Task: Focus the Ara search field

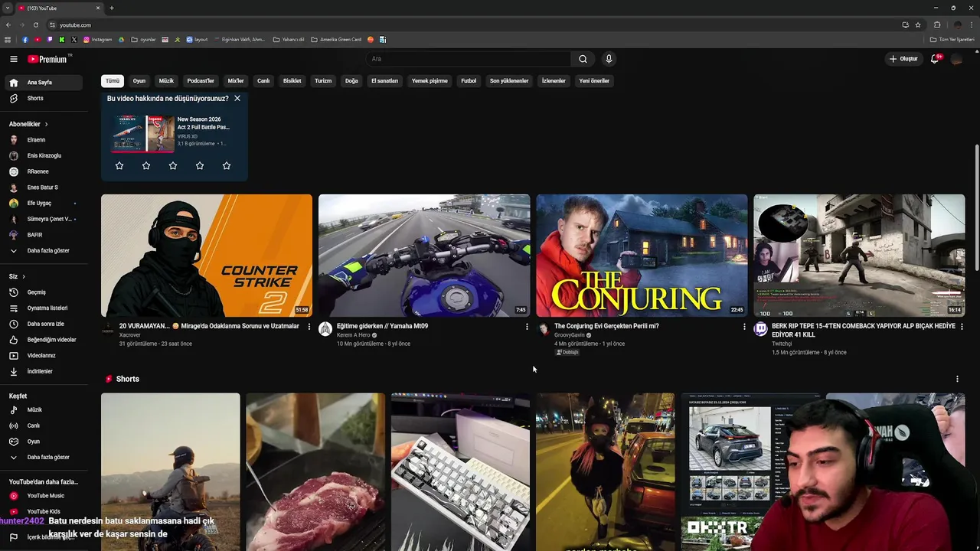Action: 468,59
